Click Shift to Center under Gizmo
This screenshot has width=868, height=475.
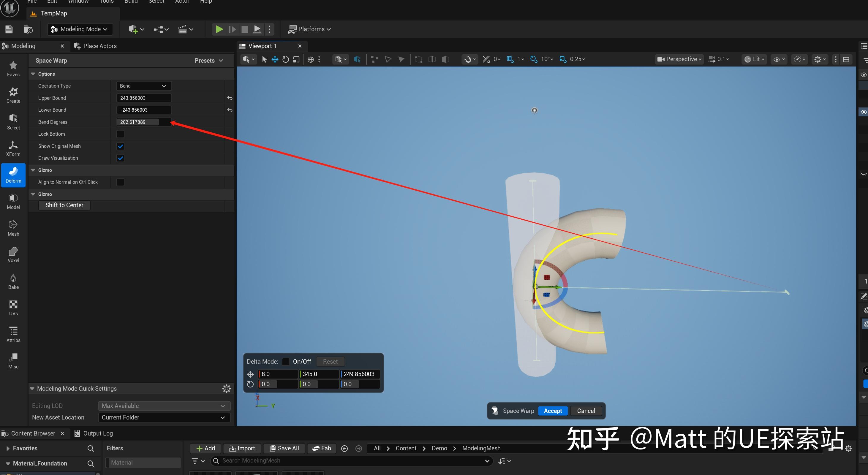(x=64, y=205)
